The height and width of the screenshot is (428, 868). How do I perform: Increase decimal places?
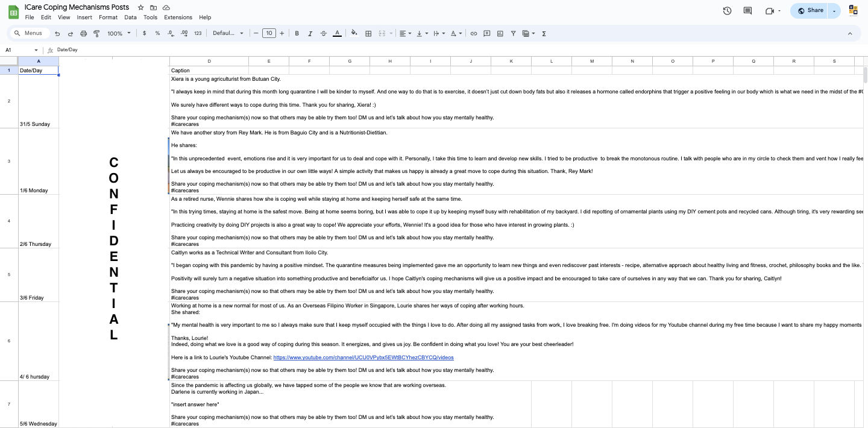184,34
